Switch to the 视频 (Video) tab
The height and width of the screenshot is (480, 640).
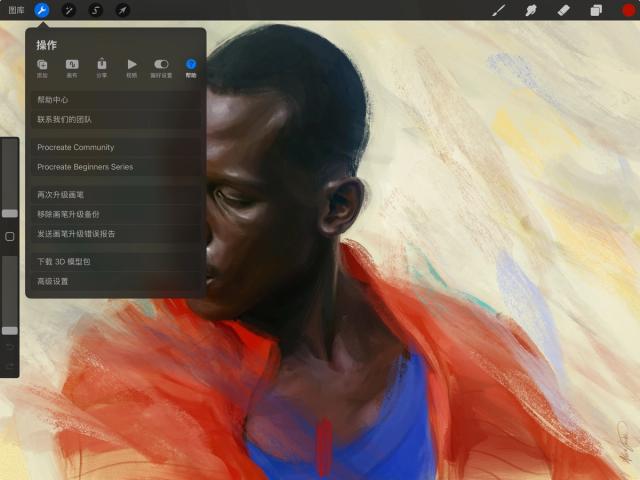click(x=131, y=68)
